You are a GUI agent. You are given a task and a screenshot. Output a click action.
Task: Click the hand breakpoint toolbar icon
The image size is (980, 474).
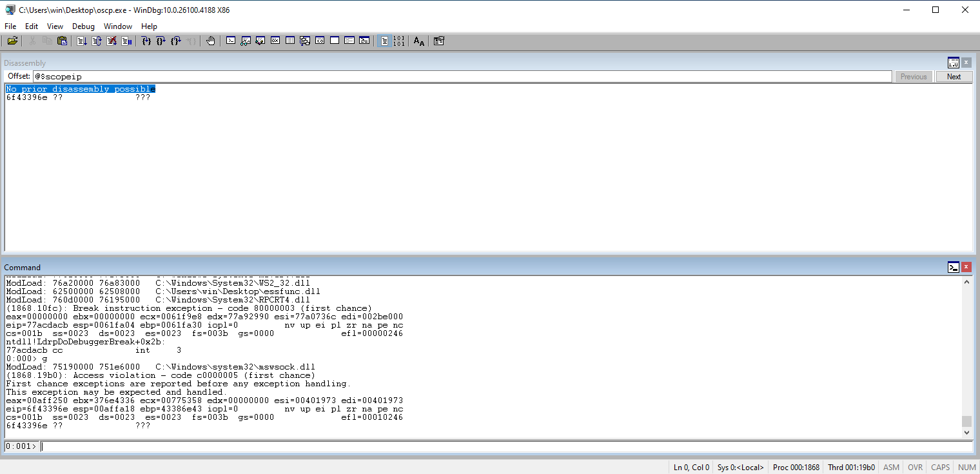(x=211, y=41)
